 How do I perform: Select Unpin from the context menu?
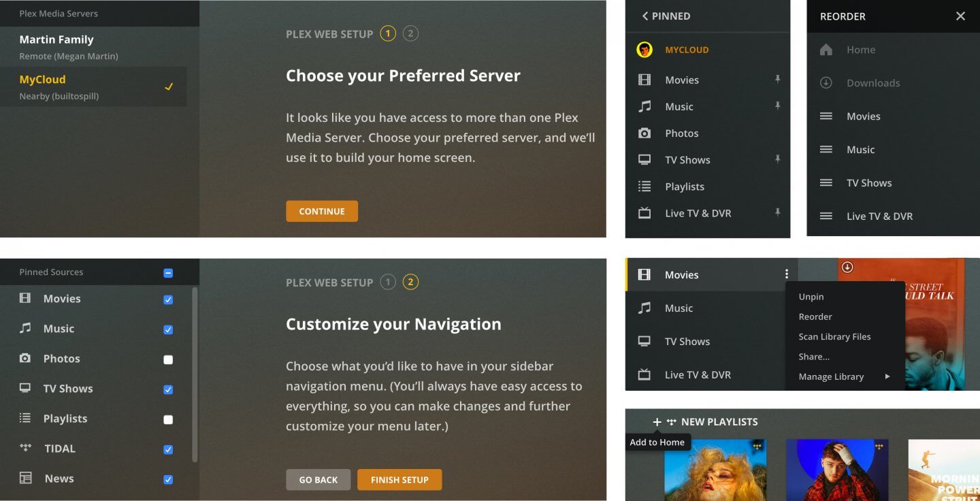point(811,297)
